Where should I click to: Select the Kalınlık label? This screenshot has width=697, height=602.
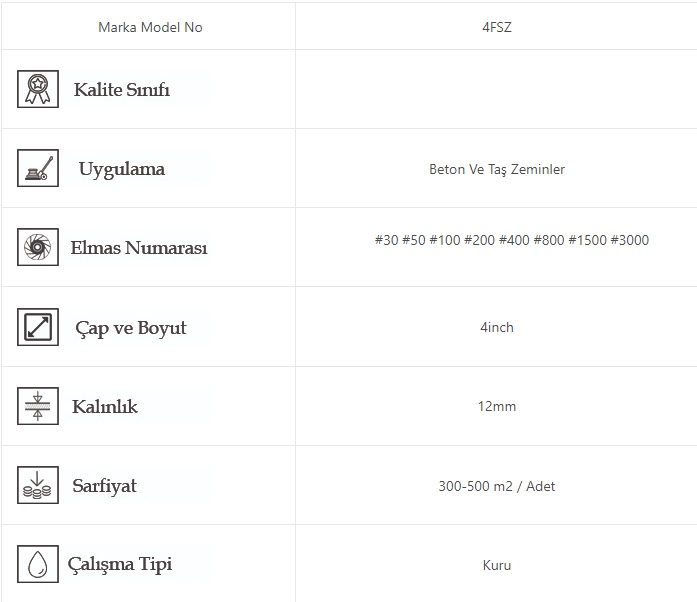coord(105,407)
